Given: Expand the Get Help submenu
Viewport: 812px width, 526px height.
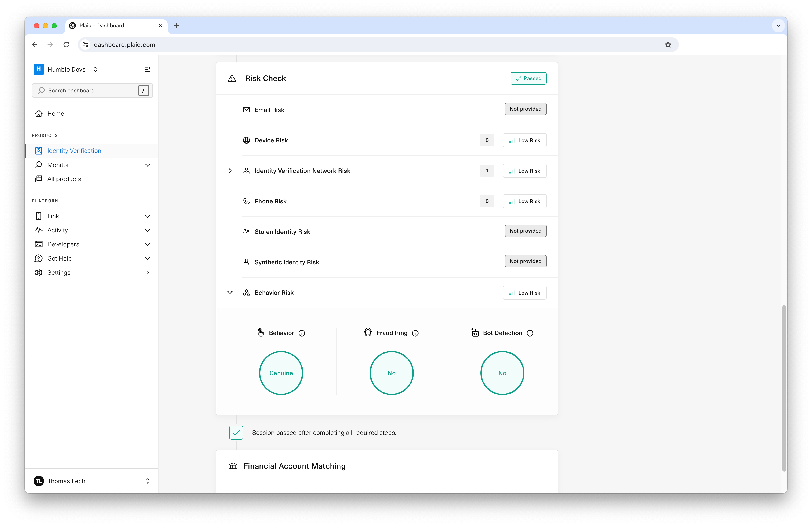Looking at the screenshot, I should point(147,258).
